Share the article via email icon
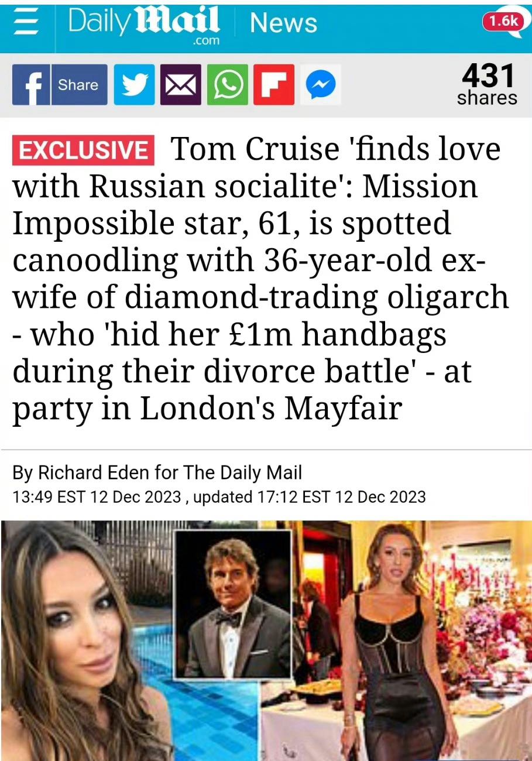Screen dimensions: 532x761 tap(180, 85)
